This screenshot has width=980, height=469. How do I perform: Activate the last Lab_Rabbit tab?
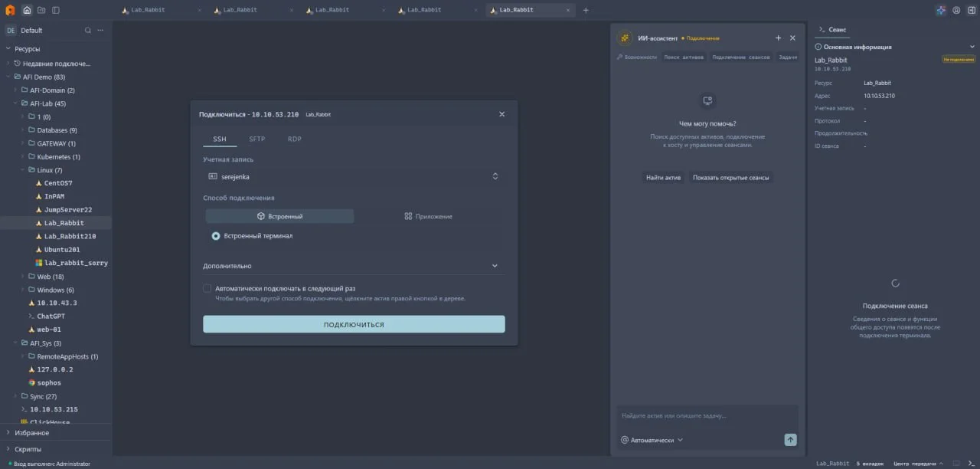(x=528, y=10)
